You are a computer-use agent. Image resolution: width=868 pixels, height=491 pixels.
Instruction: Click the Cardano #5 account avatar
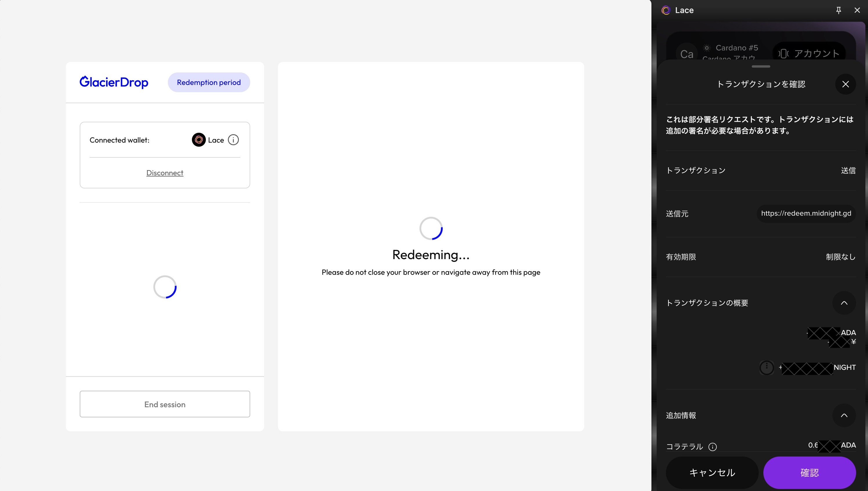[687, 54]
